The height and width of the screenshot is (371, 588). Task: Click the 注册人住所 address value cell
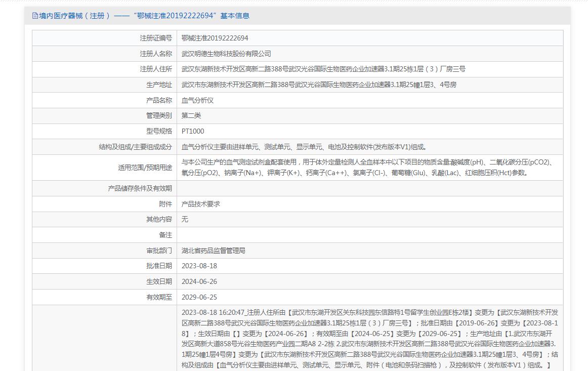pos(323,69)
